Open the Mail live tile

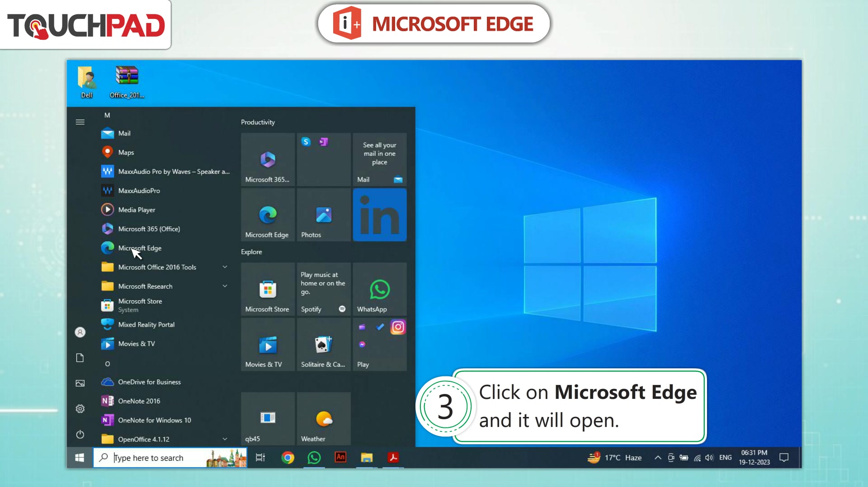tap(380, 159)
